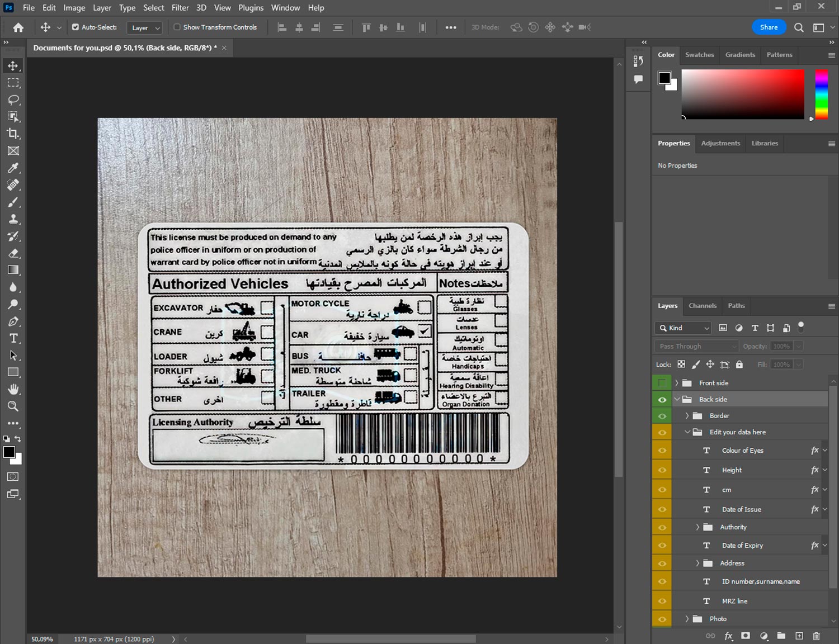
Task: Select the Horizontal Type tool
Action: 13,338
